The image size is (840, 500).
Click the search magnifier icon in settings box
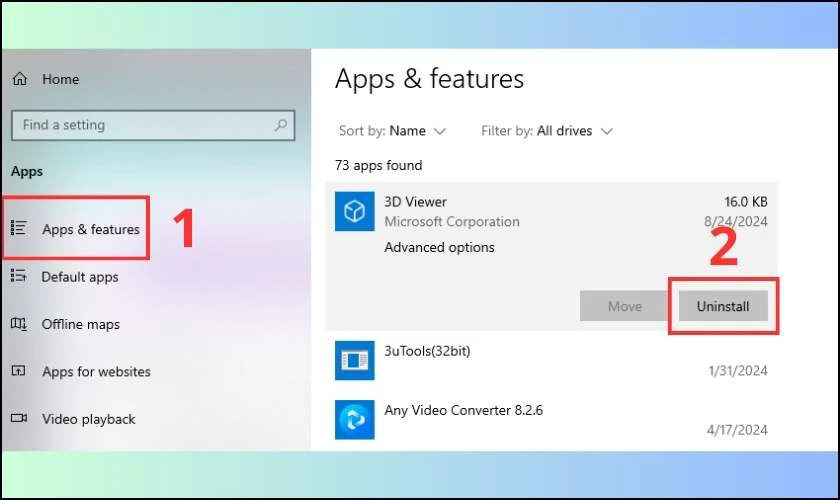coord(281,125)
